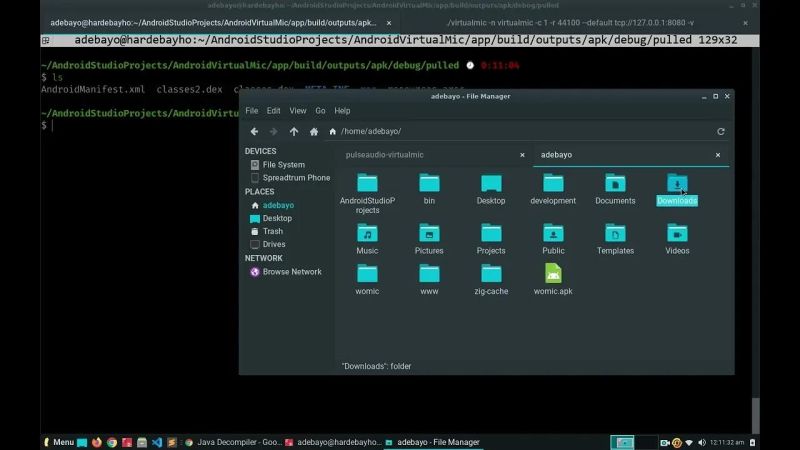Screen dimensions: 800x450
Task: Open the Go menu in File Manager
Action: tap(320, 111)
